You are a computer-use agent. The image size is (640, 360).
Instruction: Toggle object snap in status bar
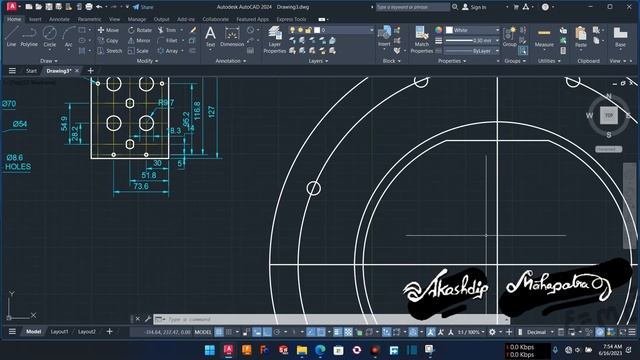(x=321, y=332)
